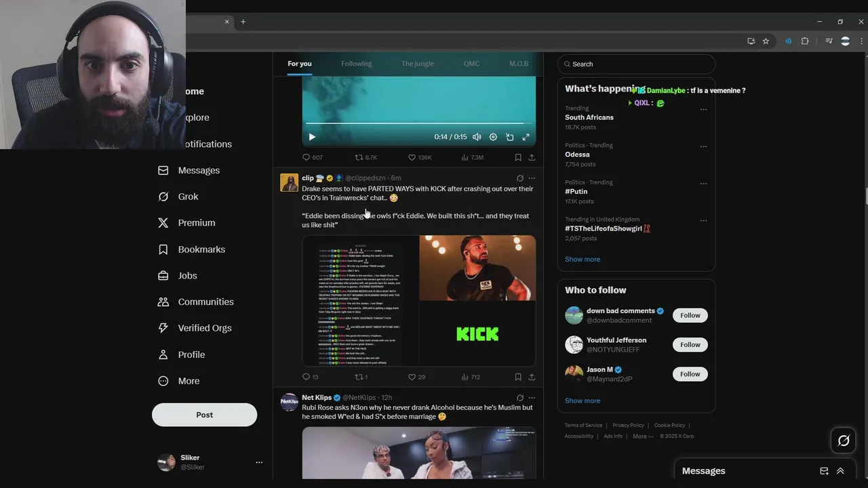Open Communities in the sidebar
This screenshot has height=488, width=868.
(x=195, y=302)
